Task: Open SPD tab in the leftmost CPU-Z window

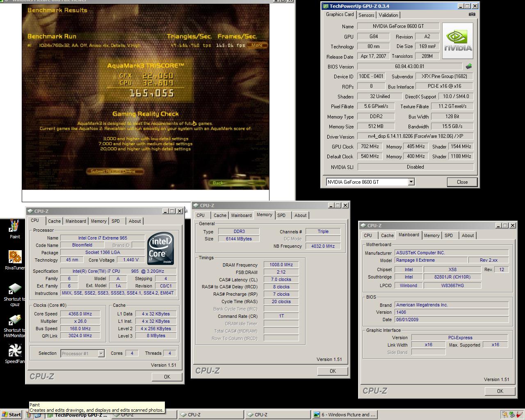Action: [x=116, y=221]
